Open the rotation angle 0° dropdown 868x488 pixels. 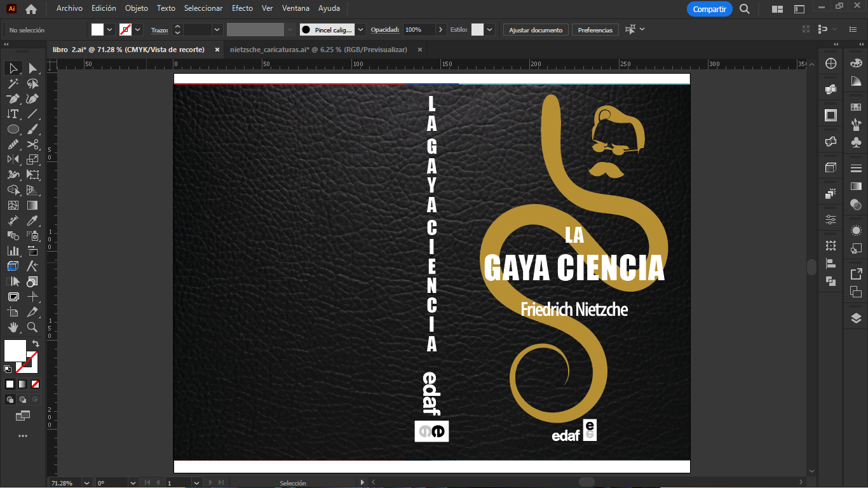point(134,483)
